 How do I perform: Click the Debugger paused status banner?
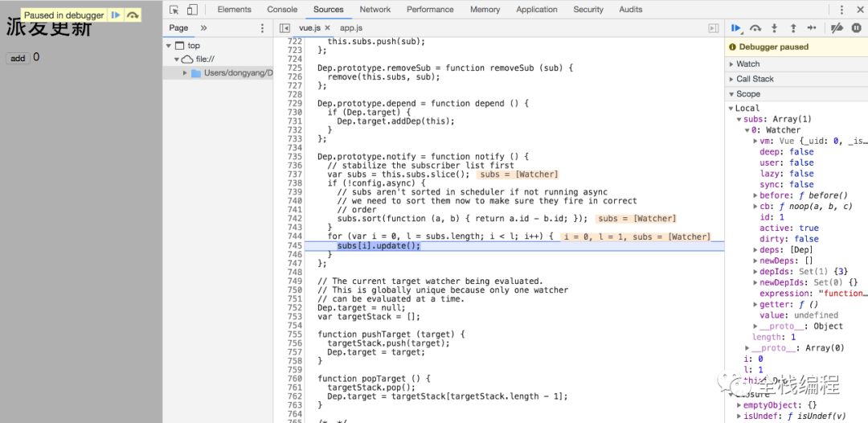(x=796, y=47)
